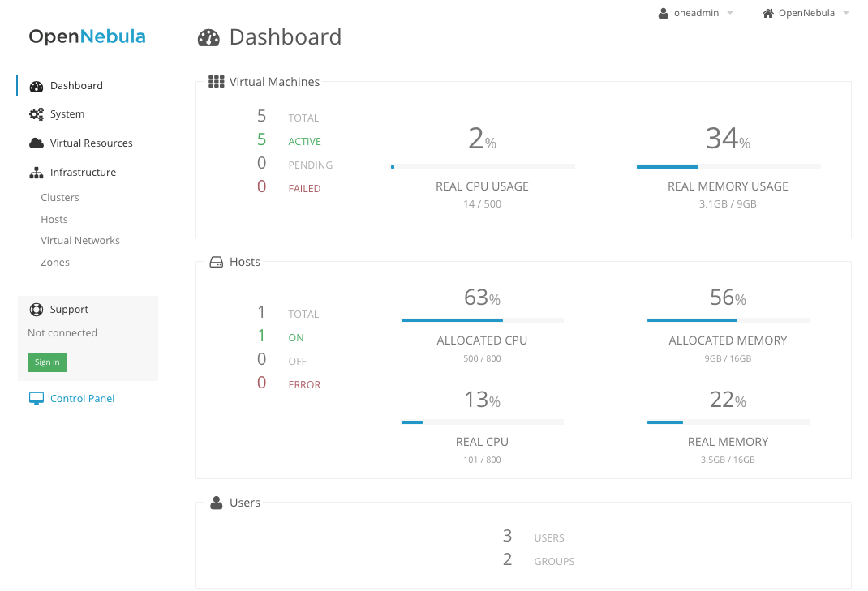Image resolution: width=868 pixels, height=591 pixels.
Task: Collapse the Infrastructure menu
Action: 83,173
